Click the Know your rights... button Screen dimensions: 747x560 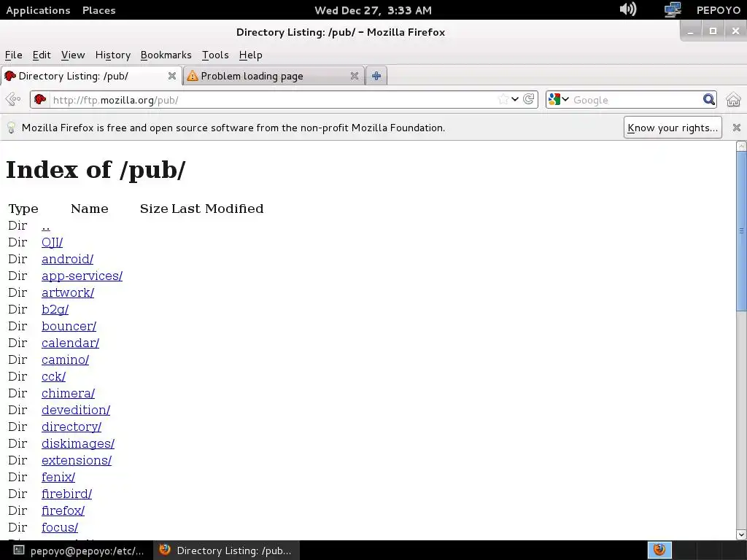[673, 128]
